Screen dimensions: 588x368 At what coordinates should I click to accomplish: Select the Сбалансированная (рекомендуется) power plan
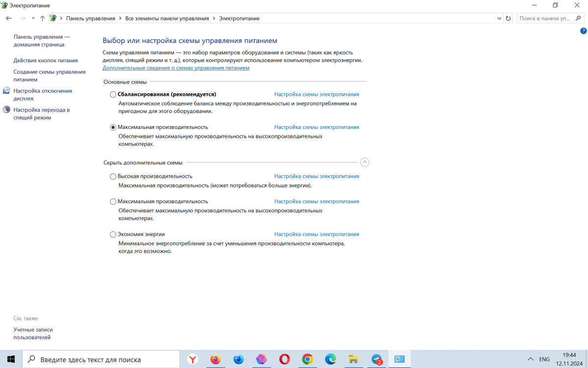click(113, 94)
